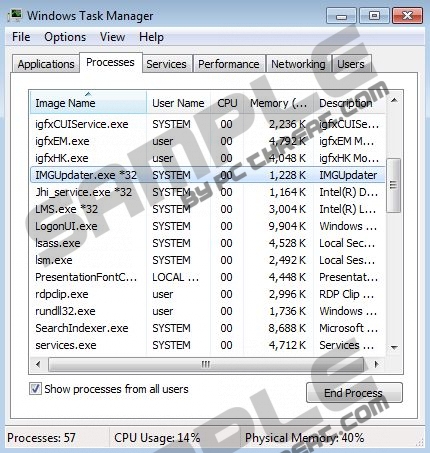Select the IMGUpdater.exe *32 process row
The width and height of the screenshot is (430, 453).
(x=207, y=175)
